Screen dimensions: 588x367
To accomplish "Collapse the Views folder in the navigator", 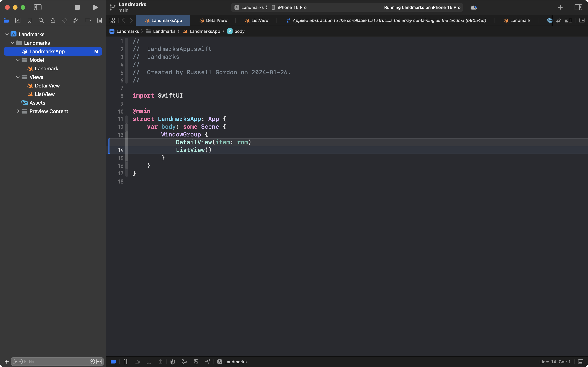I will [18, 77].
